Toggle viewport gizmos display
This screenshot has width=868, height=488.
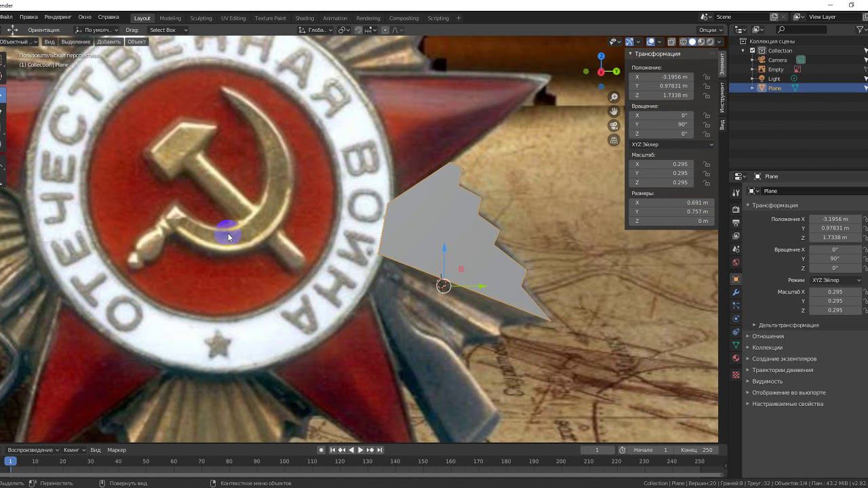tap(629, 42)
